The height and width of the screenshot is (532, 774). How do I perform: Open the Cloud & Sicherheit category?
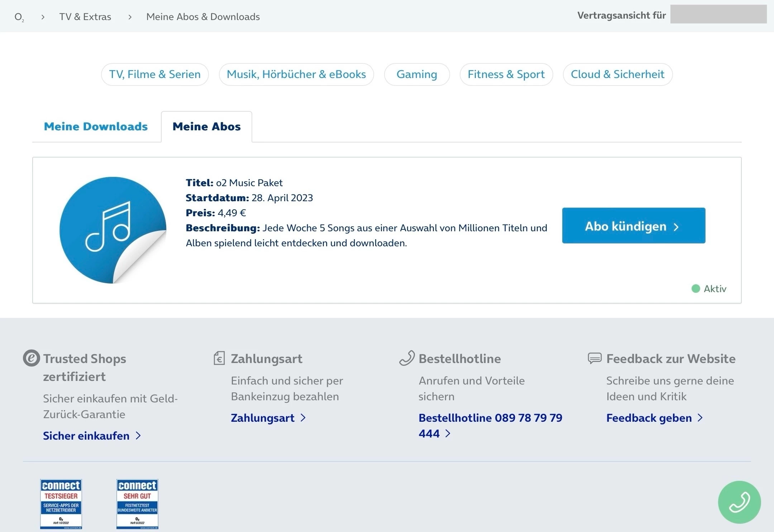point(617,74)
